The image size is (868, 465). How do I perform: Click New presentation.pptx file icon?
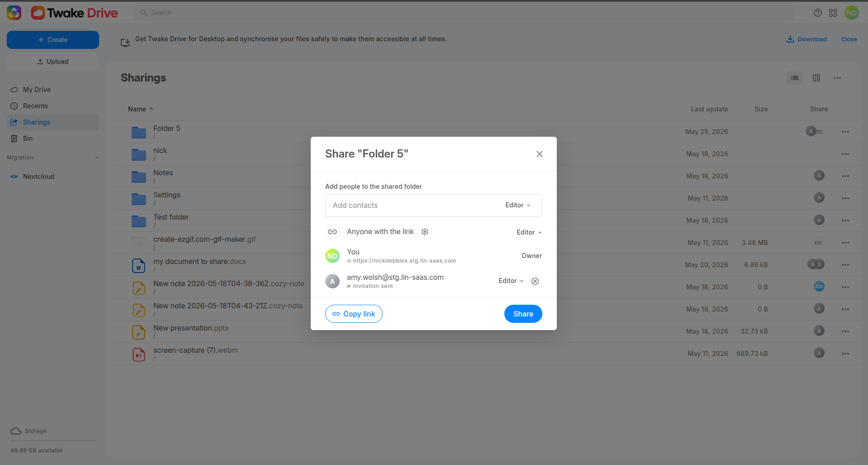(138, 332)
